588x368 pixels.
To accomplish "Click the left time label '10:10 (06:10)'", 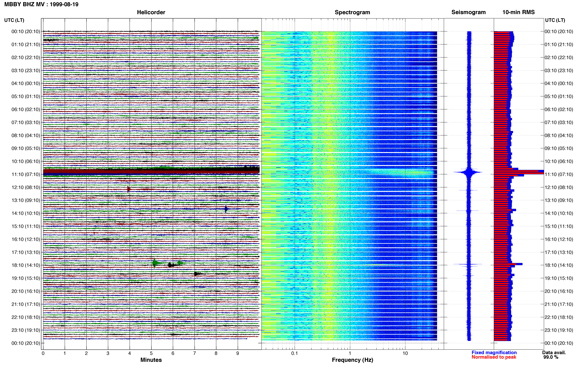I will pos(26,161).
